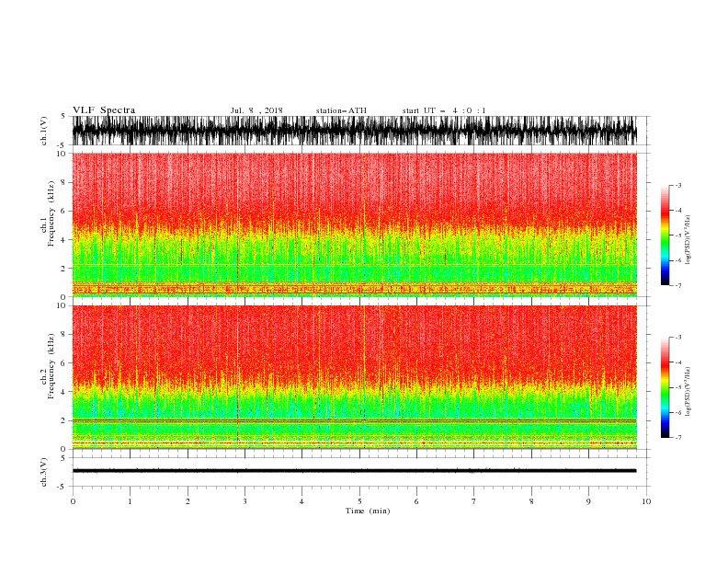Click time axis tick label "6"

[x=416, y=501]
